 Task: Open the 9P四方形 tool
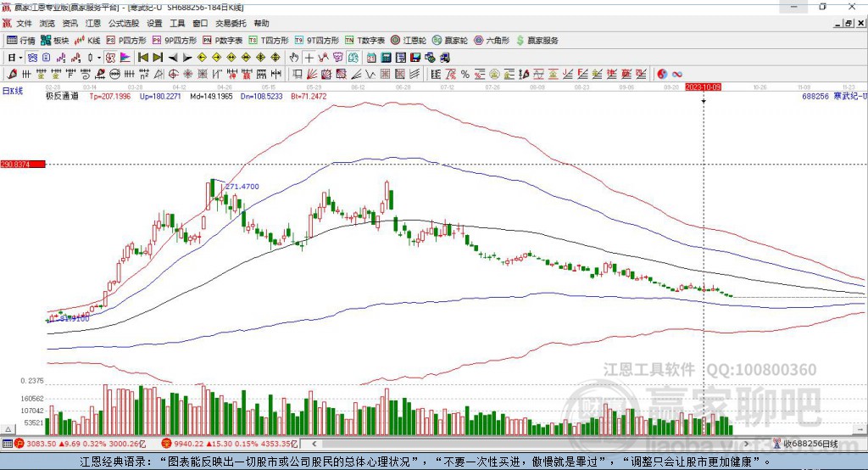pos(175,41)
